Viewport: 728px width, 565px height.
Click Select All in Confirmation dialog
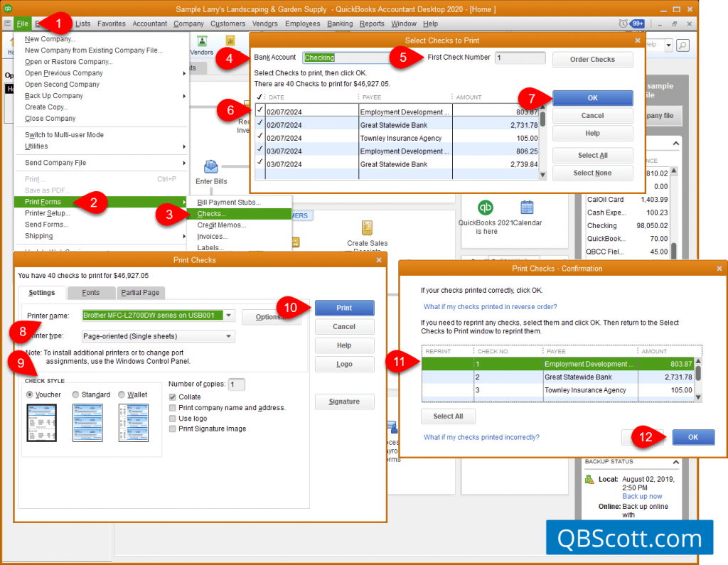click(x=448, y=416)
